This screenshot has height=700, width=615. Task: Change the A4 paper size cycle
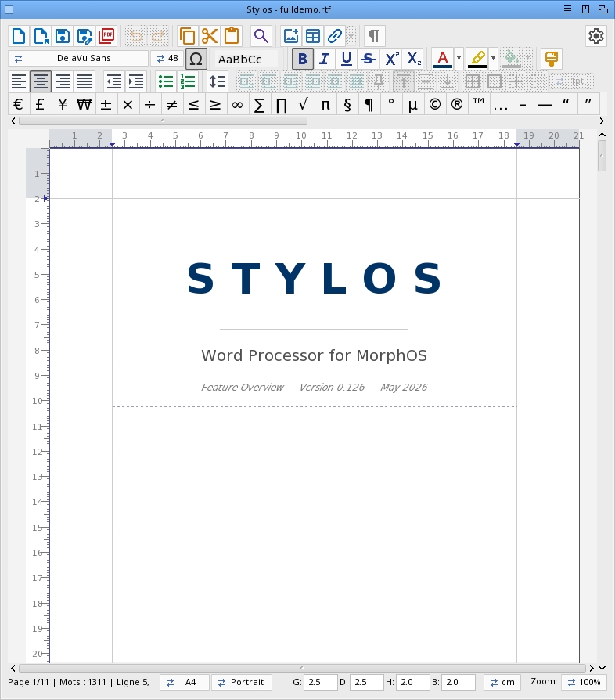click(184, 682)
